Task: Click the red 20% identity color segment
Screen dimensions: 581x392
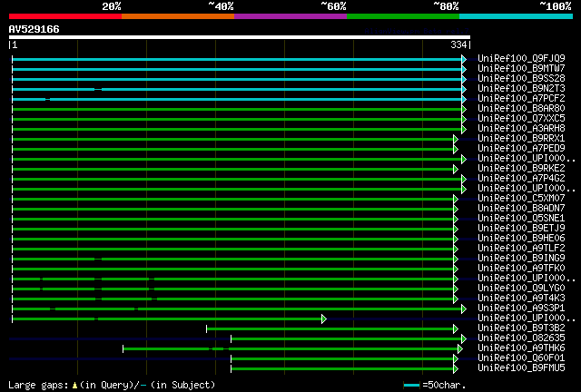Action: tap(64, 16)
